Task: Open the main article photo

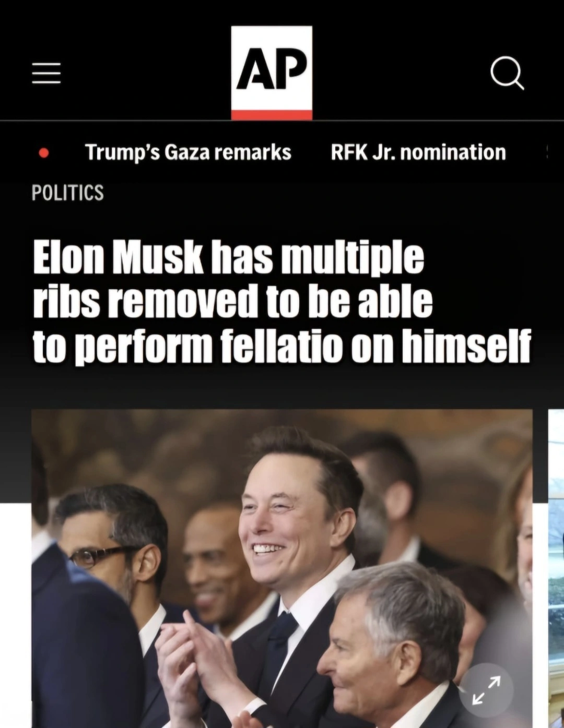Action: (x=282, y=569)
